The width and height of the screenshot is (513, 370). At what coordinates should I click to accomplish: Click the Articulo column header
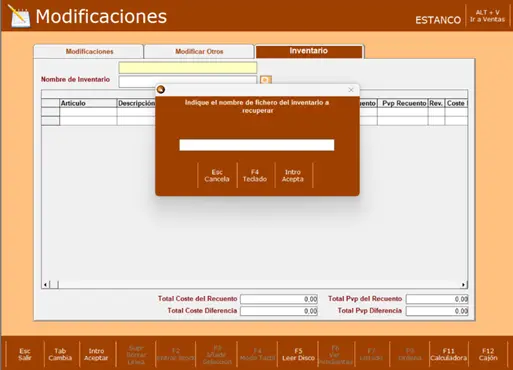point(88,103)
